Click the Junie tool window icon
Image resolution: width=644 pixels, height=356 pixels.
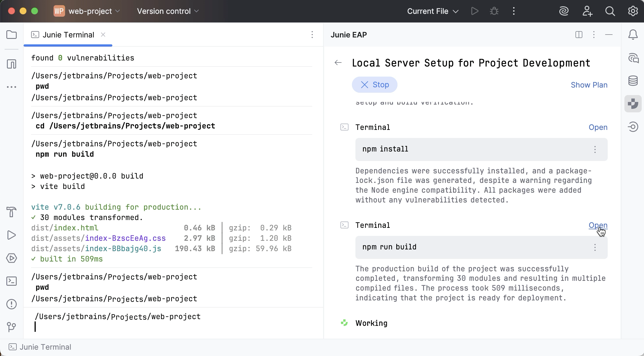(x=633, y=104)
